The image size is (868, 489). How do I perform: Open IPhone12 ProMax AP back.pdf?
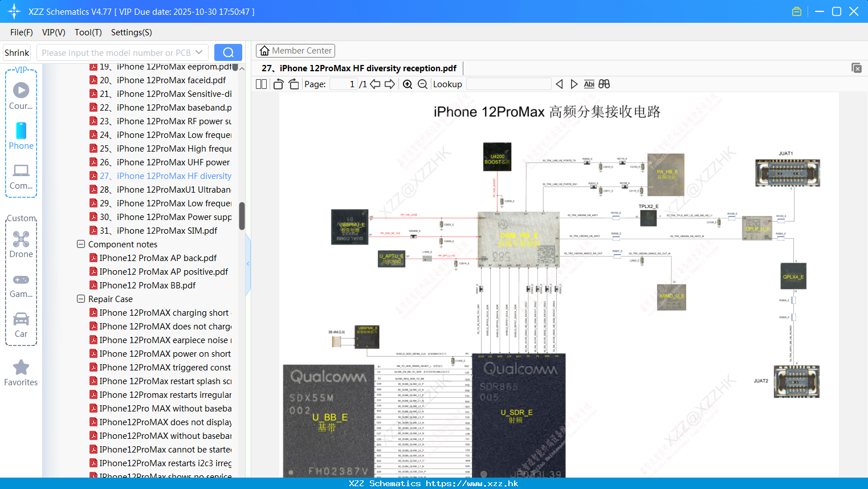pos(154,258)
